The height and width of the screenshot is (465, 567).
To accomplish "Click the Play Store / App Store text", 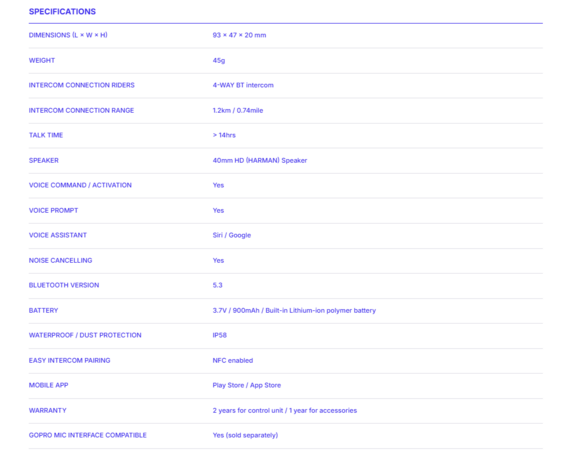I will point(247,385).
